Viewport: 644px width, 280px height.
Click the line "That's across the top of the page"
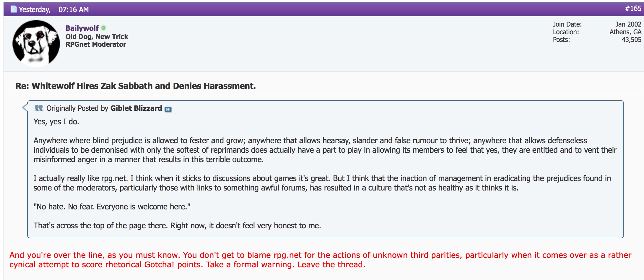(177, 226)
